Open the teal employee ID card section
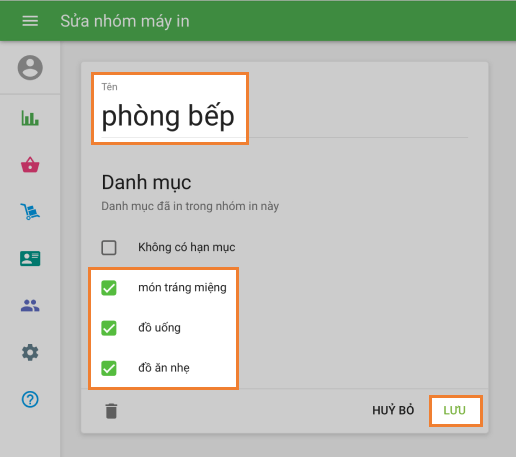 pyautogui.click(x=30, y=258)
